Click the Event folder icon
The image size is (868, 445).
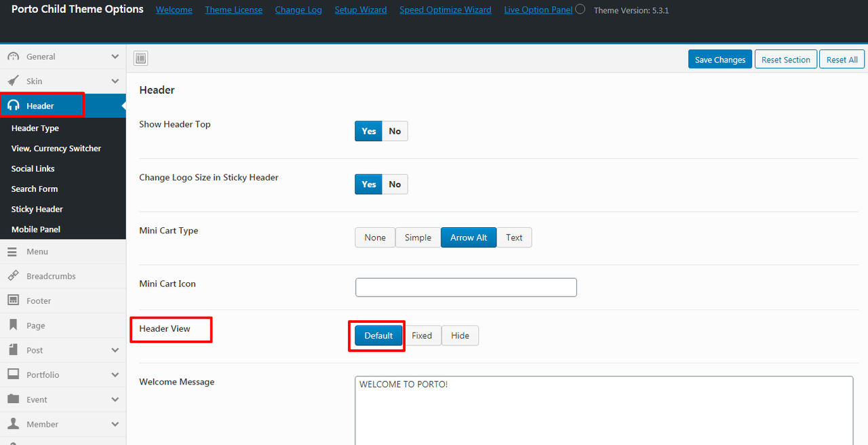(x=13, y=400)
